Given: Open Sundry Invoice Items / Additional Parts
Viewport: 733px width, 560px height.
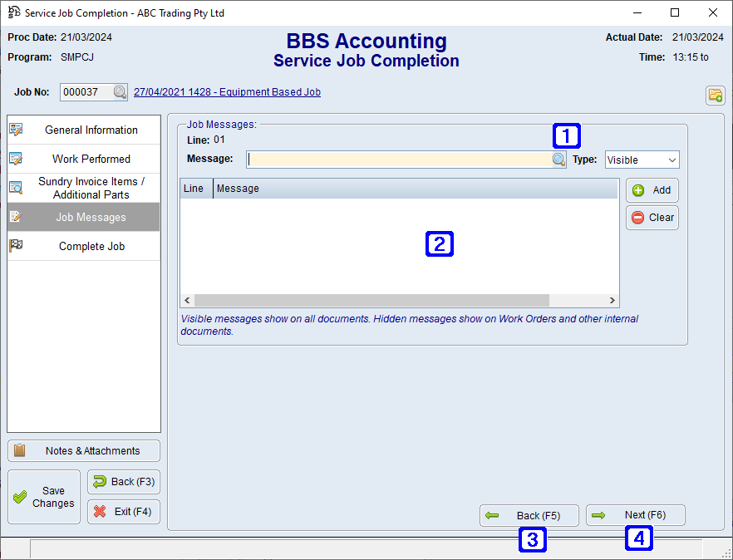Looking at the screenshot, I should tap(83, 187).
